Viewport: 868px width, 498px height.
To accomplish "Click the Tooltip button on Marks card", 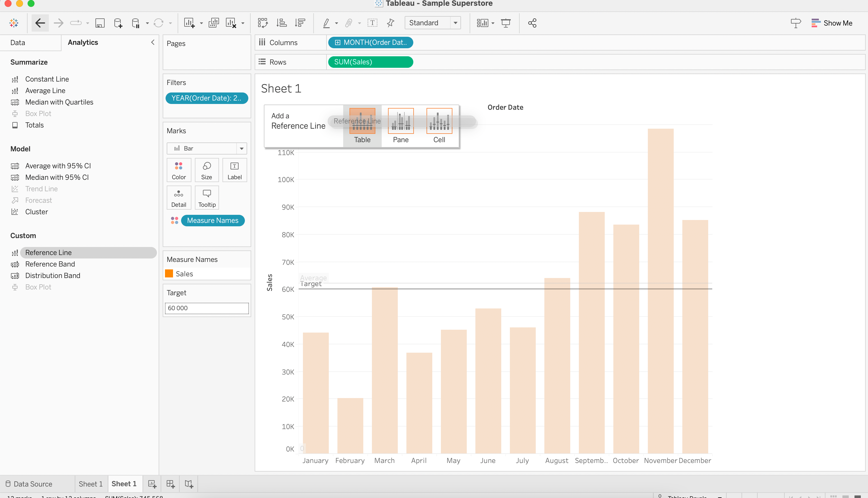I will pos(207,198).
